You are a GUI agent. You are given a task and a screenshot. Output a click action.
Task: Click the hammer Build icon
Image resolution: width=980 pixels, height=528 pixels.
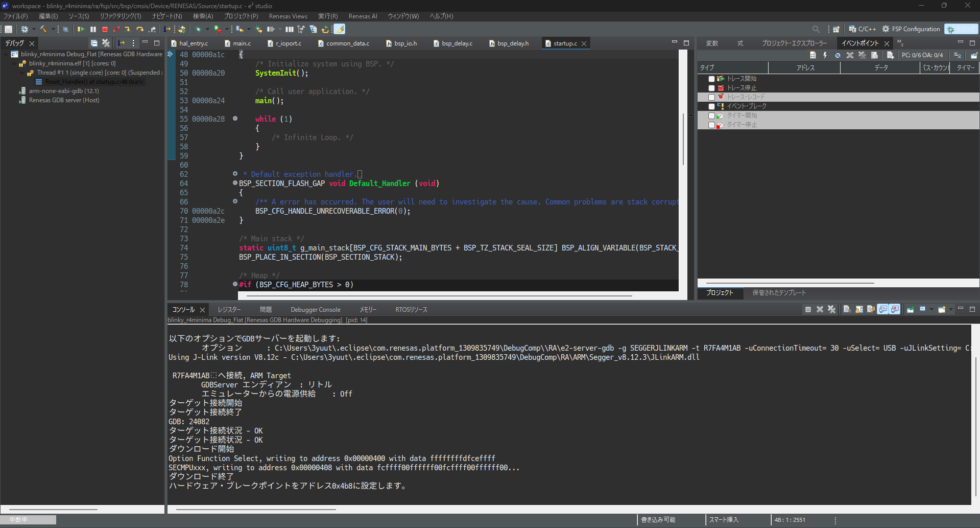click(43, 30)
